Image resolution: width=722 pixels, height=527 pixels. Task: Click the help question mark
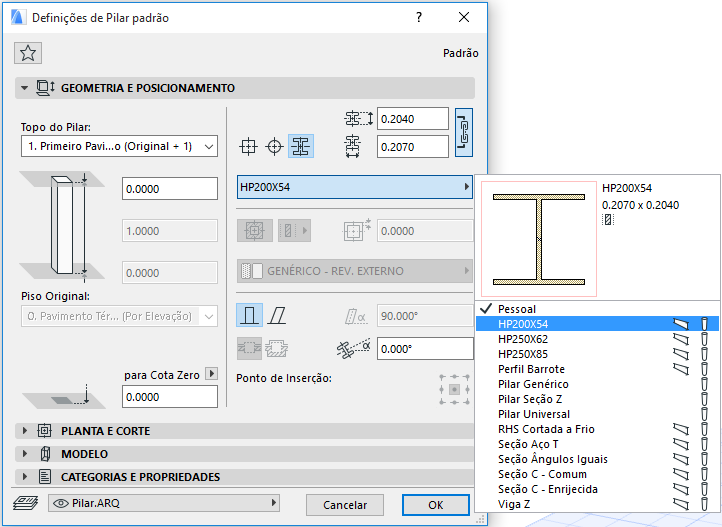(x=419, y=17)
